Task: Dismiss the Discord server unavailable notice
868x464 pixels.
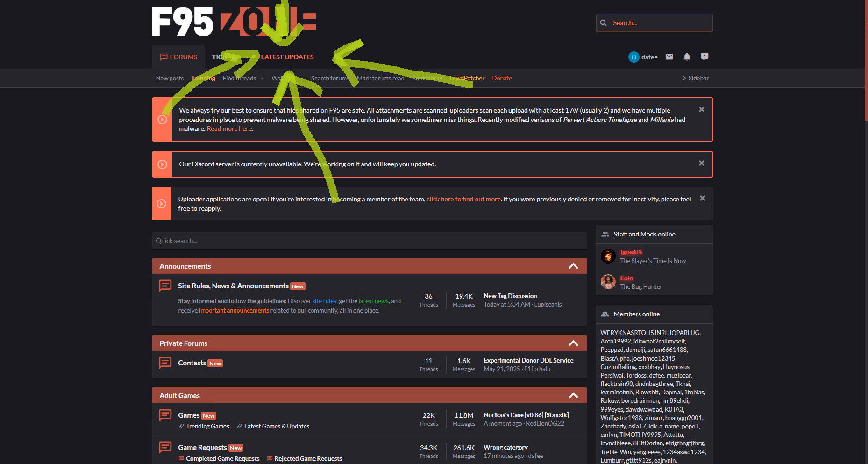Action: [701, 163]
